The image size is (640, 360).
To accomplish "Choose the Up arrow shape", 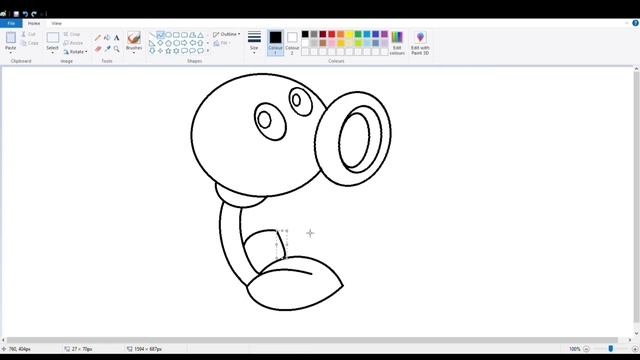I will [x=200, y=43].
